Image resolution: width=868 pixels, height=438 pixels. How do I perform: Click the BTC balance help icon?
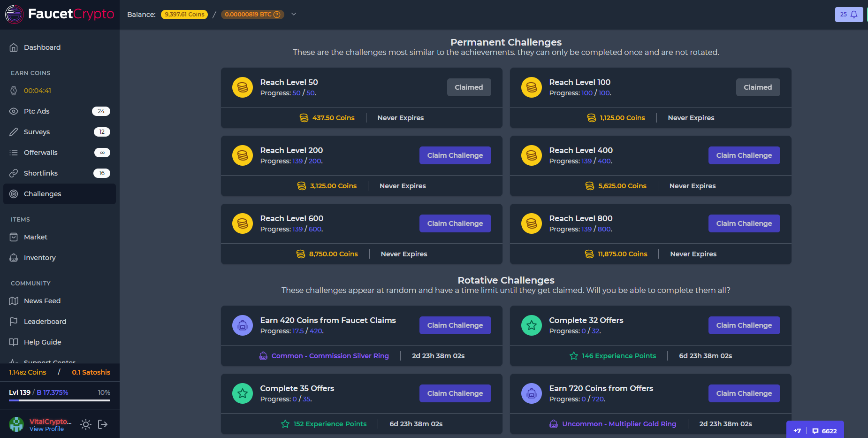tap(277, 15)
